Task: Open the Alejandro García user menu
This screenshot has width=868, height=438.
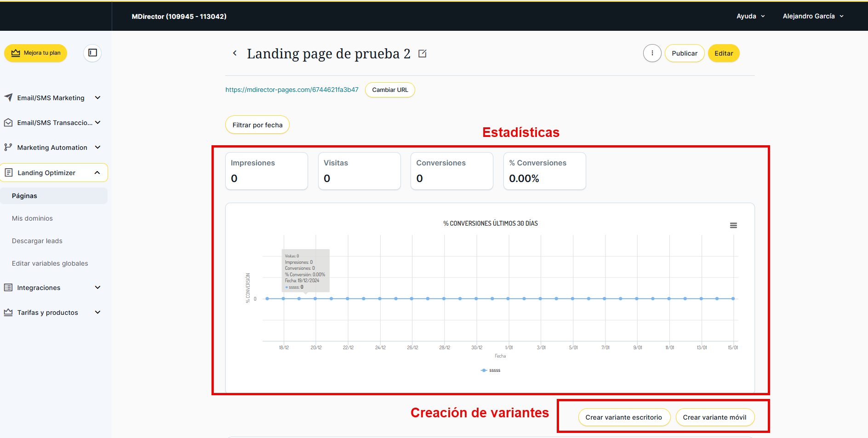Action: [813, 16]
